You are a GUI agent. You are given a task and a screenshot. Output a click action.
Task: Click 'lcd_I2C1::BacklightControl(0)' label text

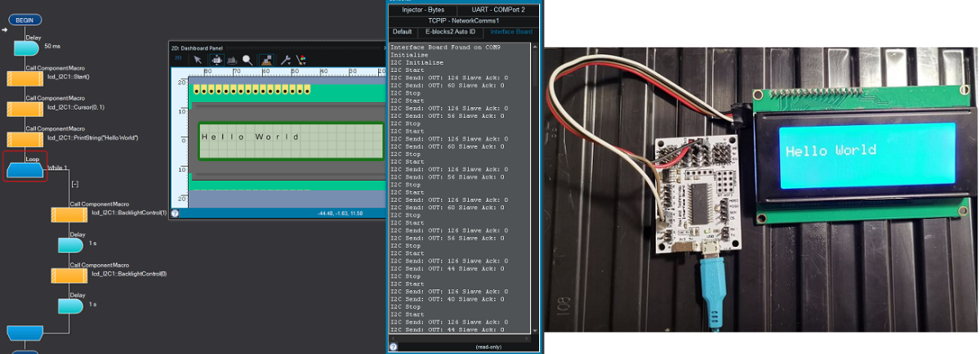point(130,274)
